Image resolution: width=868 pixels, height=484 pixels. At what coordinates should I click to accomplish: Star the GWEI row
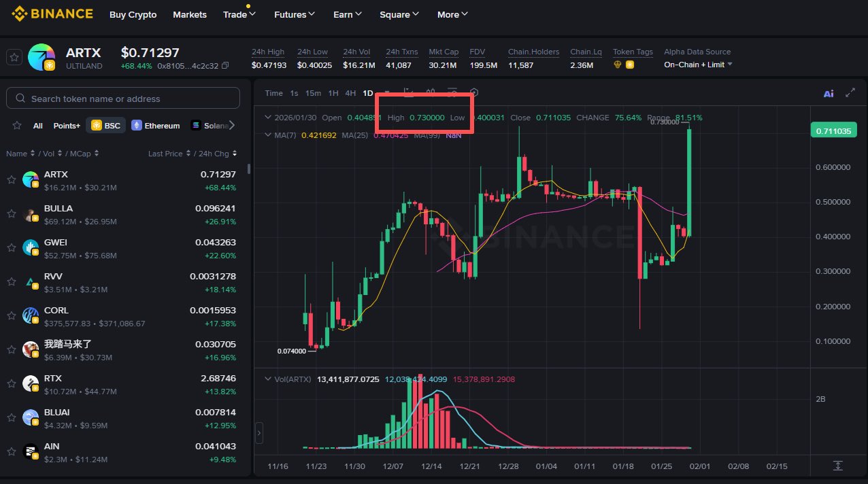click(12, 247)
